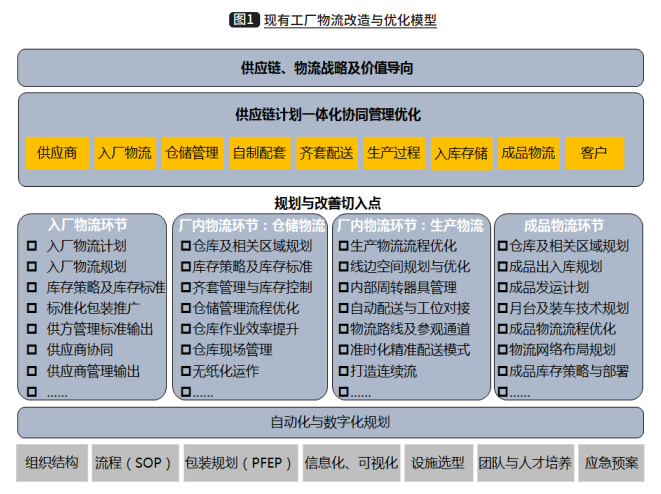Click the 客户 yellow box
This screenshot has height=494, width=661.
point(594,153)
